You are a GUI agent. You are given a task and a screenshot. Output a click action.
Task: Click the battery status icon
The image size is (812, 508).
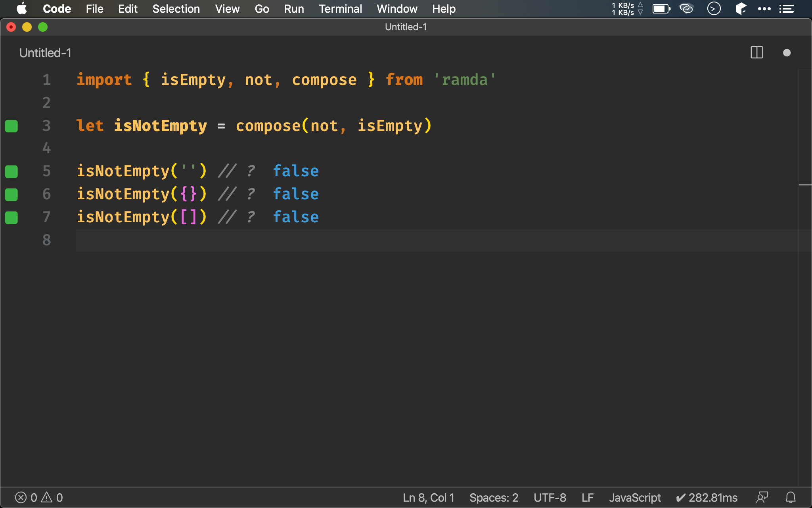661,9
